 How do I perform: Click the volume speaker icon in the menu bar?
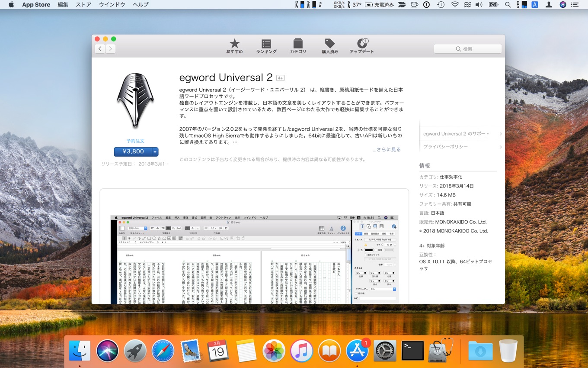(479, 5)
